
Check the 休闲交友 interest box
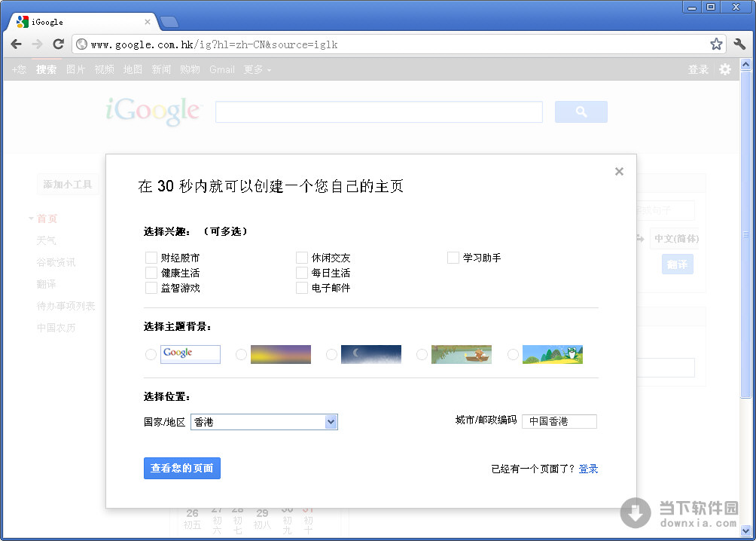coord(302,258)
